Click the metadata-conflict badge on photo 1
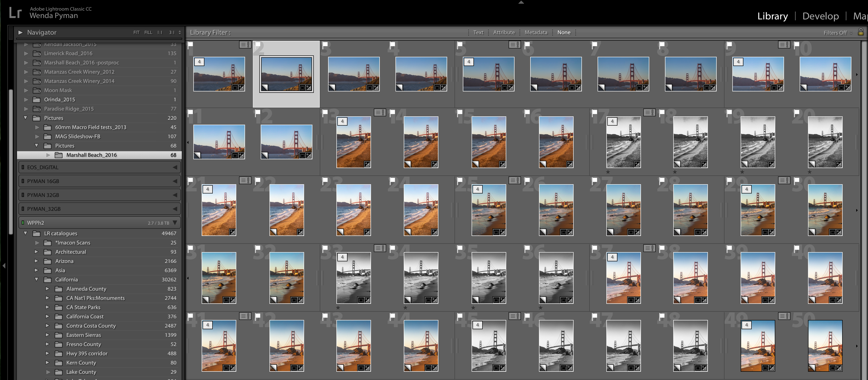Viewport: 868px width, 380px height. click(245, 45)
